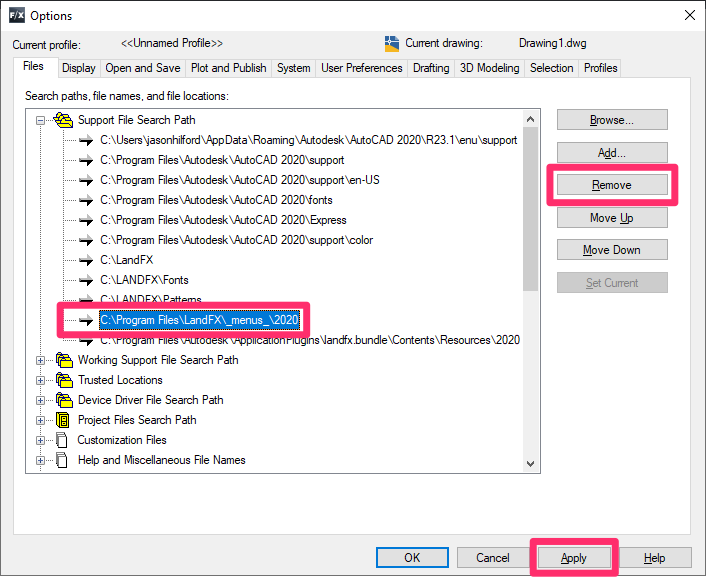Click the Current drawing icon
The width and height of the screenshot is (706, 577).
pos(392,44)
